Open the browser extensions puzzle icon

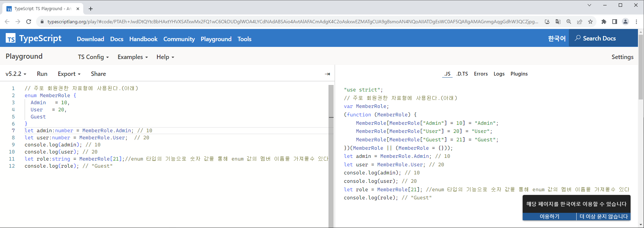point(604,22)
